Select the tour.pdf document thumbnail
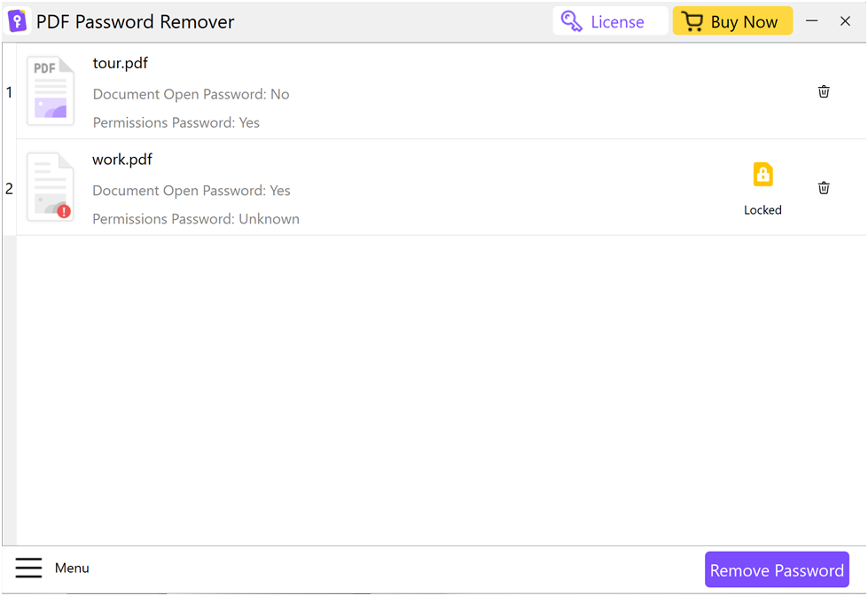 pyautogui.click(x=51, y=90)
